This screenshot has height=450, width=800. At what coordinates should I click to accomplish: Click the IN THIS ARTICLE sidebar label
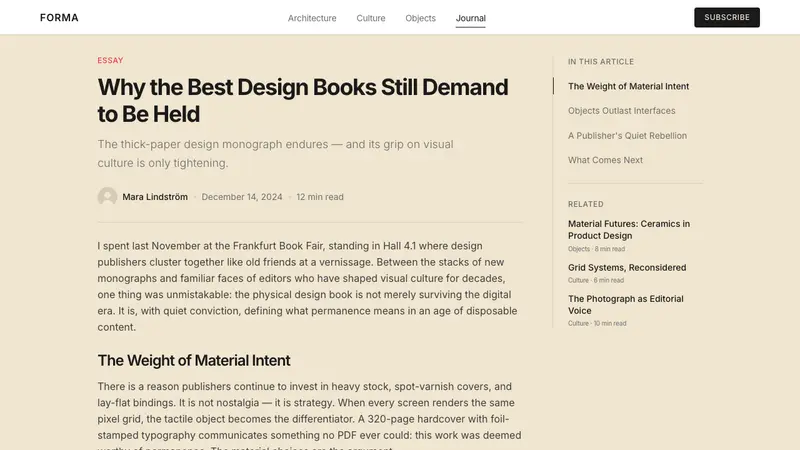[601, 62]
